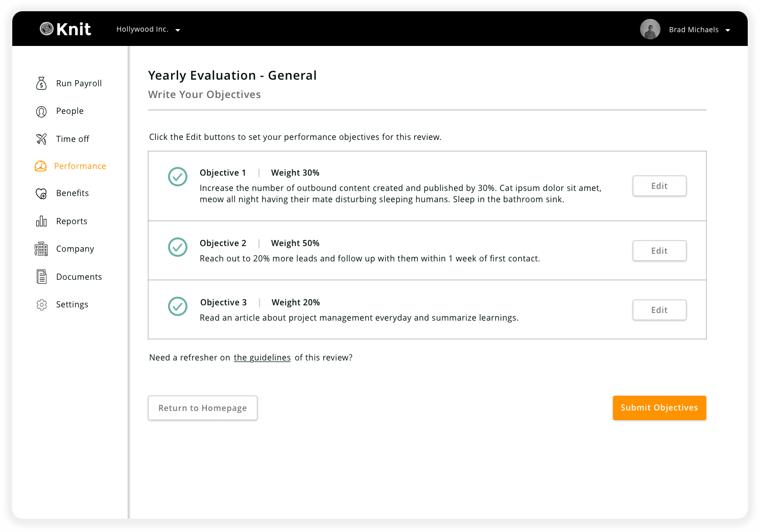Click the Company building icon

pyautogui.click(x=41, y=249)
